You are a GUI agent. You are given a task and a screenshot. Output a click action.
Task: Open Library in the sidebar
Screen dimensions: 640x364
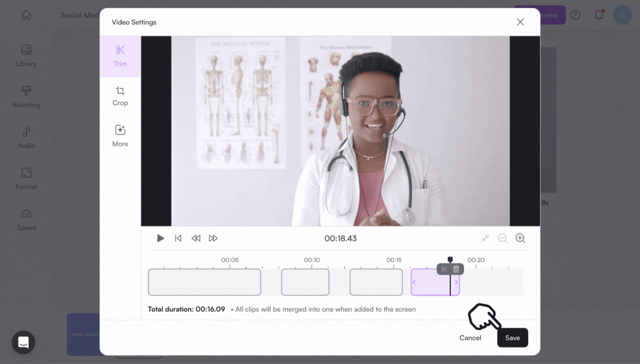[x=26, y=56]
